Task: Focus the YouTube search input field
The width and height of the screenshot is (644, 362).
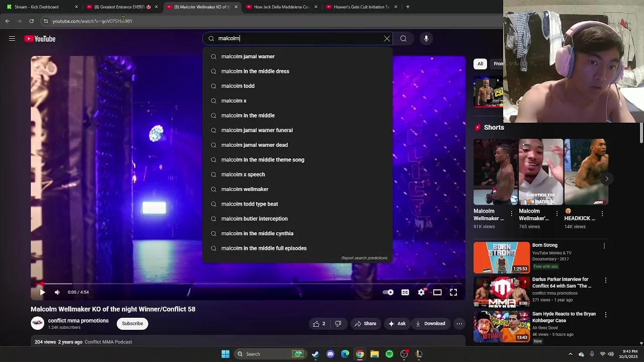Action: (x=297, y=39)
